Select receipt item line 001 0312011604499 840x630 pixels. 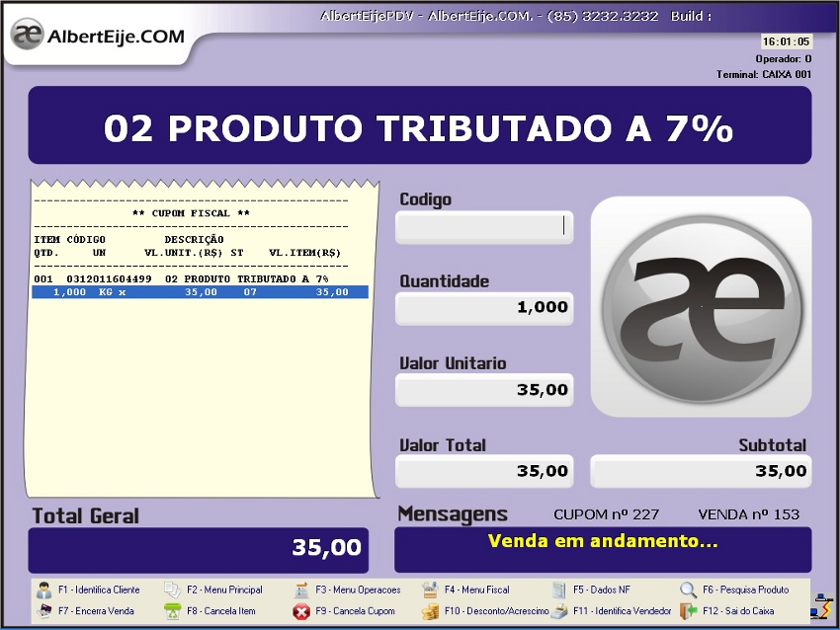181,278
